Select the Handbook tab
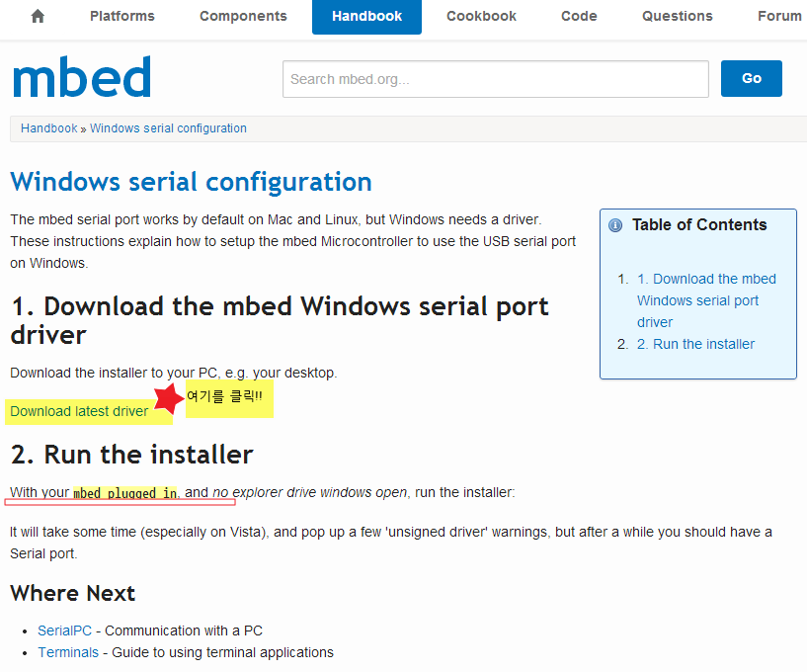807x672 pixels. click(x=366, y=17)
